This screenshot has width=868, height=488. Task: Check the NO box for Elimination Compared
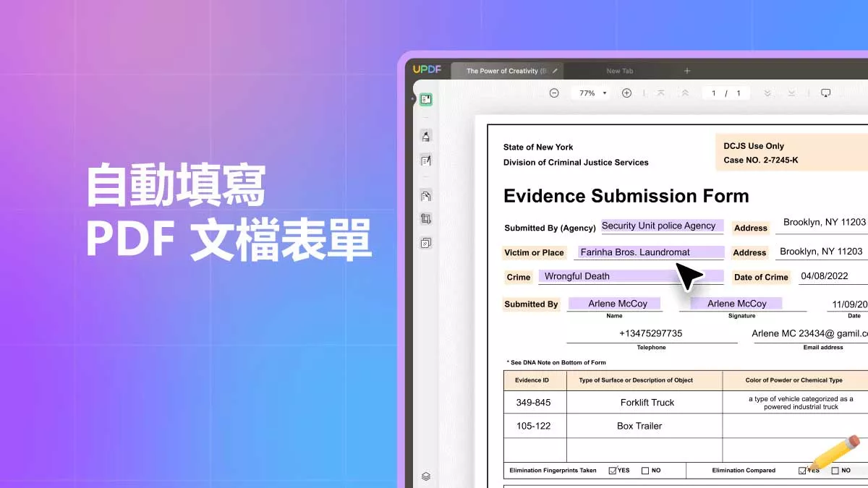click(x=836, y=471)
